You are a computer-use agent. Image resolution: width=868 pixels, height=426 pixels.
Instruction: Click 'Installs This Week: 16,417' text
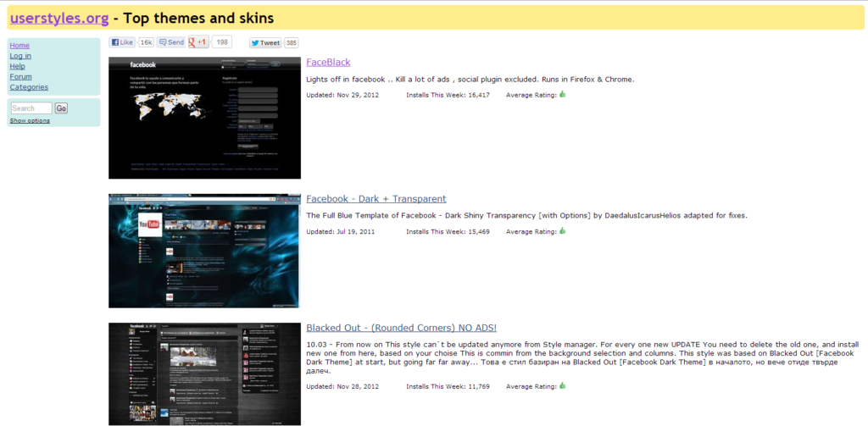point(448,95)
